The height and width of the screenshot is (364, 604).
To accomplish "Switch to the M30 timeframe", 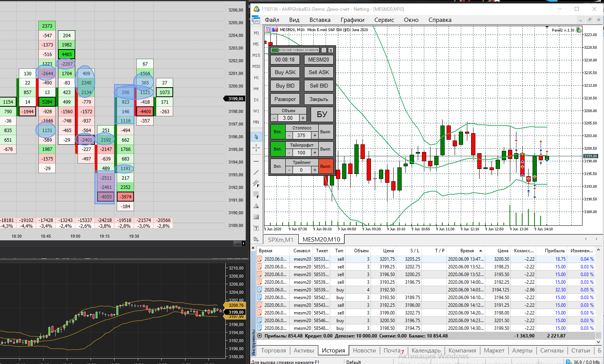I will click(x=256, y=66).
